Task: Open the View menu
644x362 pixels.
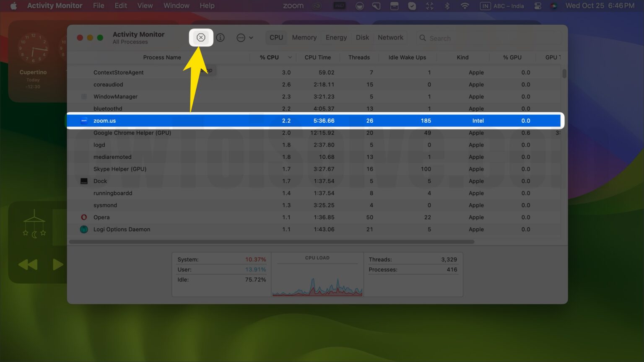Action: [145, 5]
